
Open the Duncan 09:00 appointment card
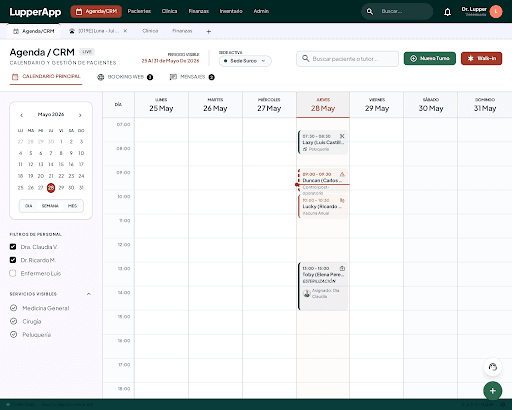coord(323,181)
